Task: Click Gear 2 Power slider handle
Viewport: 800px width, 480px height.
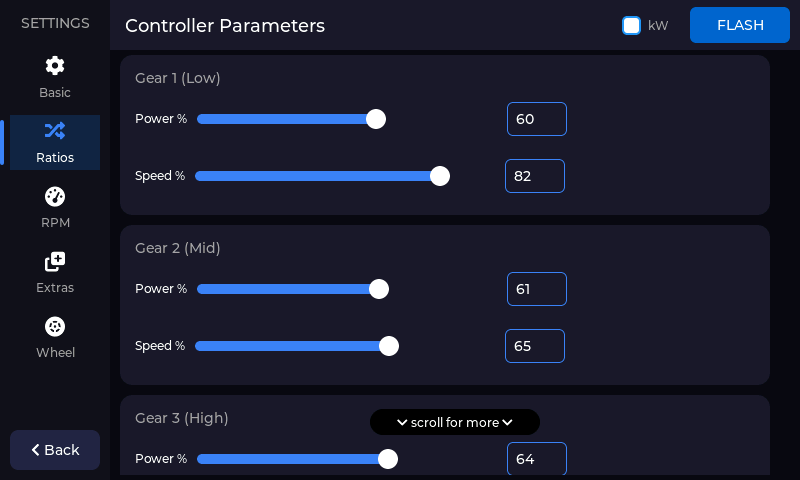Action: tap(379, 289)
